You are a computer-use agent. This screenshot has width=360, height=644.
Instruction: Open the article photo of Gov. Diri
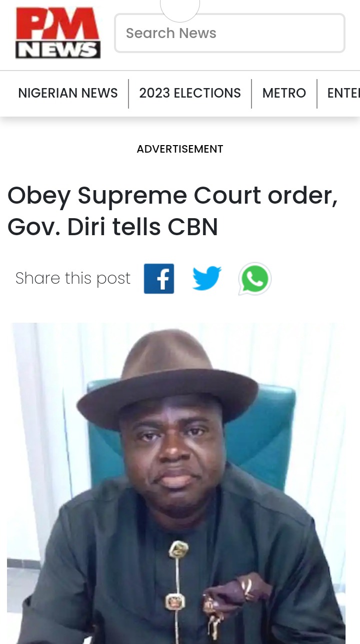coord(176,483)
